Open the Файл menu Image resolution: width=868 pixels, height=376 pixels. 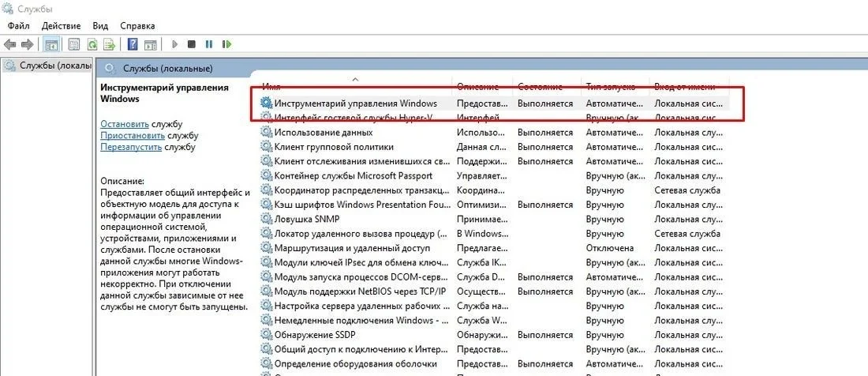point(19,25)
